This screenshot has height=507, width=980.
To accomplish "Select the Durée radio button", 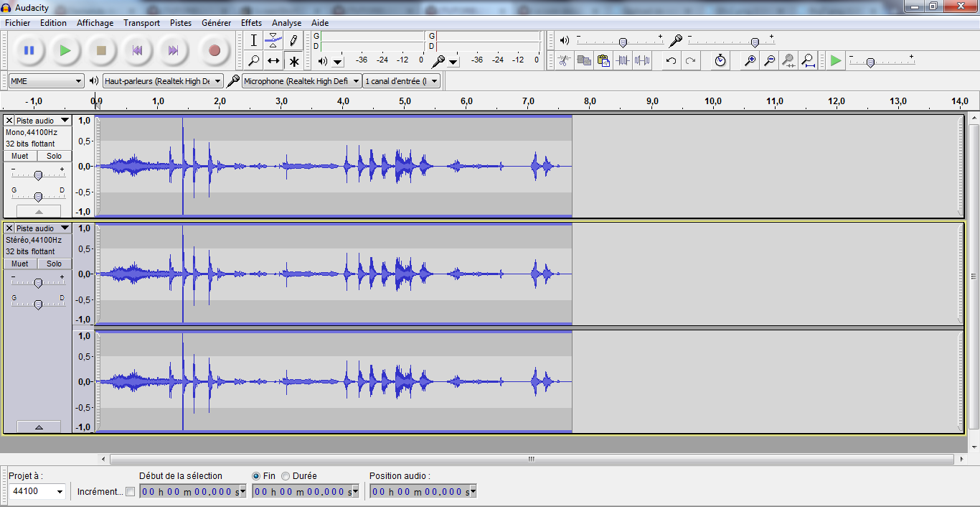I will (x=286, y=475).
